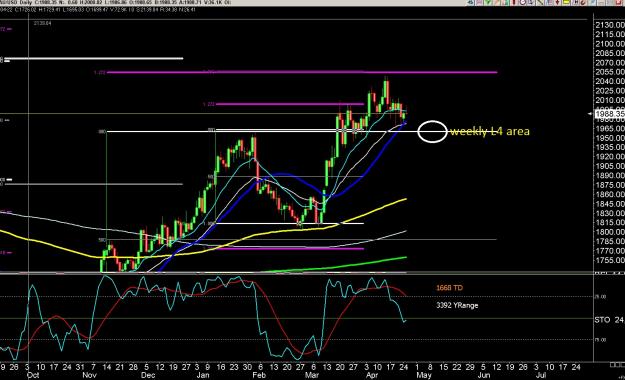This screenshot has height=380, width=625.
Task: Click the 1890.00 price axis label
Action: point(609,175)
